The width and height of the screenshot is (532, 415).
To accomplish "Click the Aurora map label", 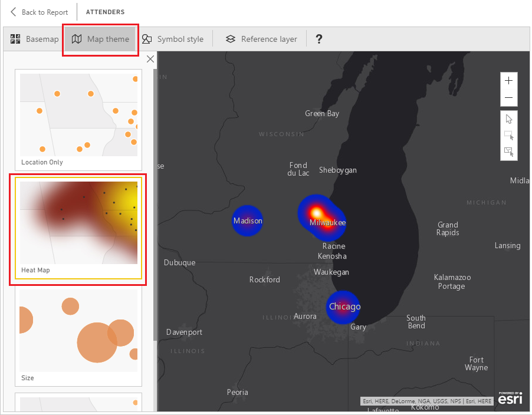I will point(305,317).
